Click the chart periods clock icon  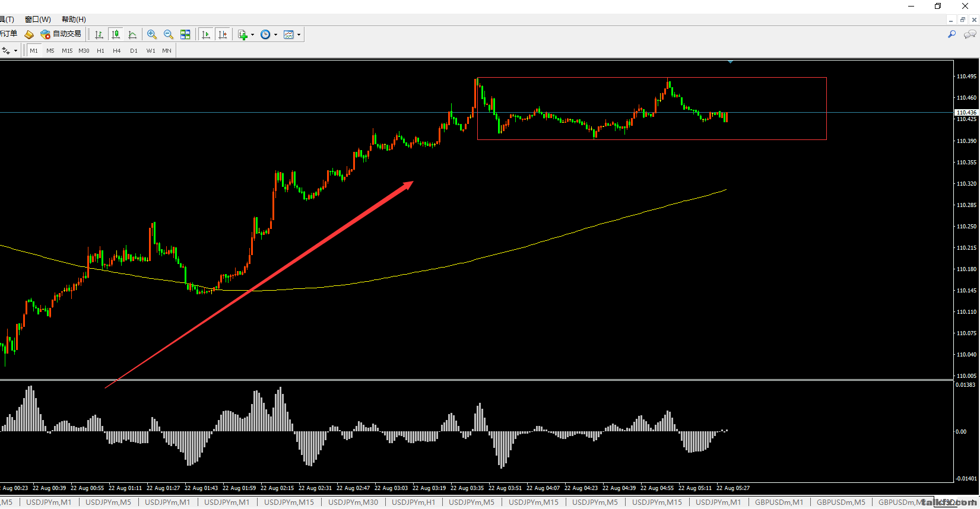click(265, 34)
